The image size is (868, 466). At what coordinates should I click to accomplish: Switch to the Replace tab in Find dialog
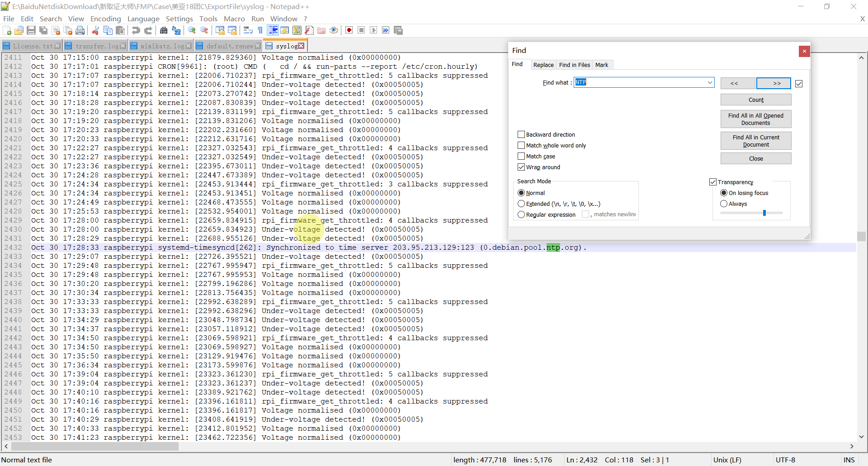(543, 65)
